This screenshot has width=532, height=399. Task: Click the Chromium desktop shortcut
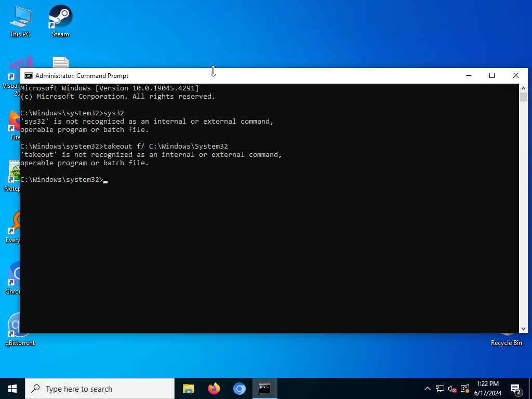click(14, 277)
